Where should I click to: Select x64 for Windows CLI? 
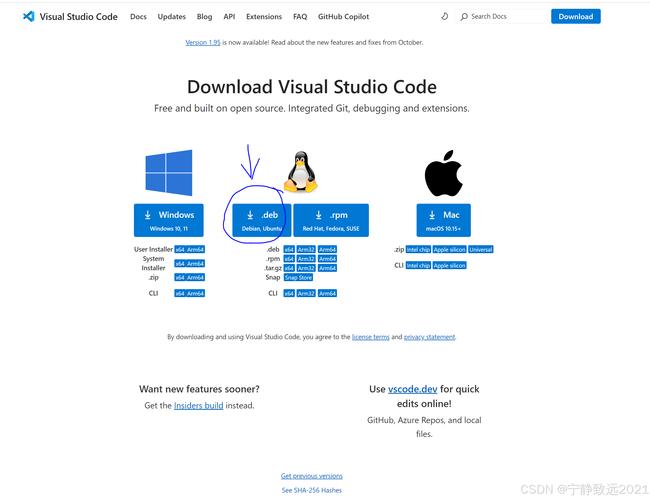pos(179,293)
